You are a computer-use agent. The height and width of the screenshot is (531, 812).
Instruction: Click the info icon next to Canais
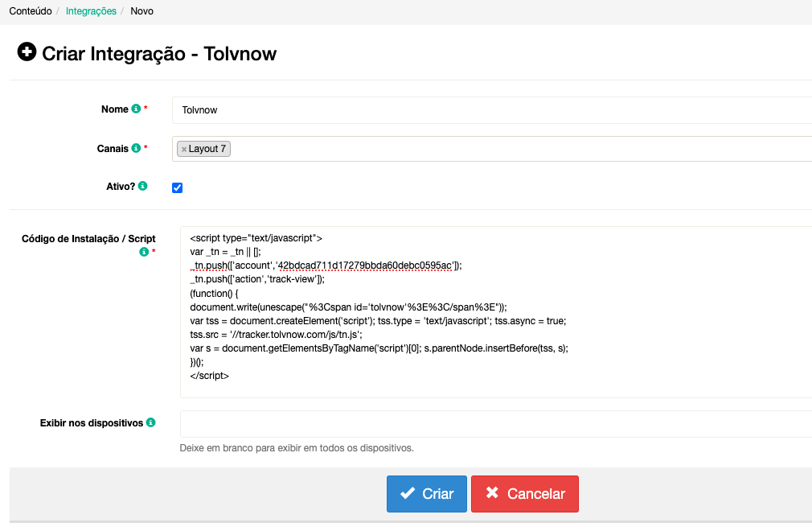click(136, 148)
